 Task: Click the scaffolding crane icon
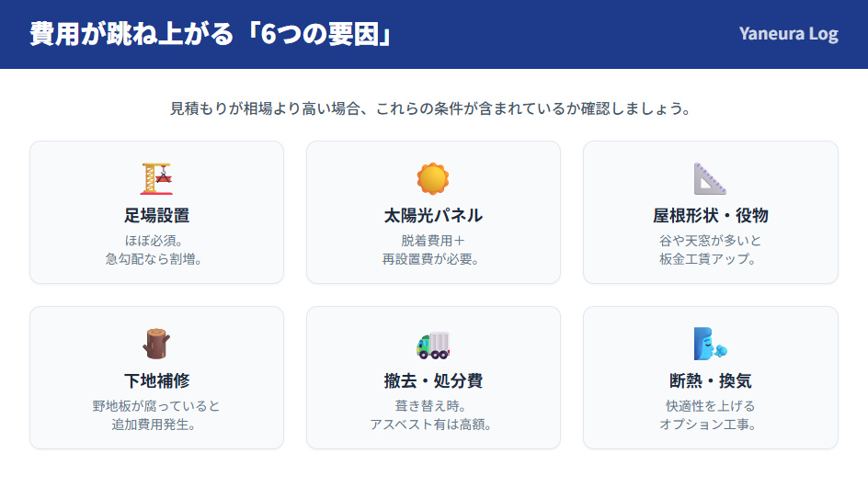[156, 179]
